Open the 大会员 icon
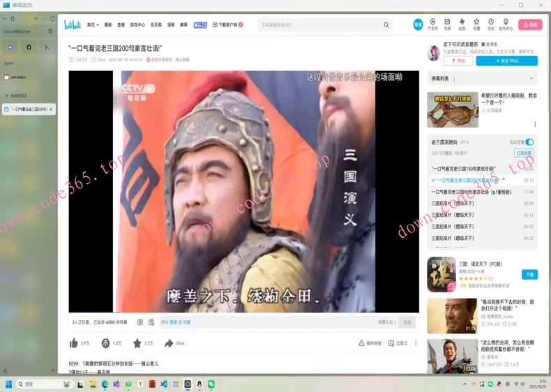This screenshot has width=551, height=392. click(432, 24)
